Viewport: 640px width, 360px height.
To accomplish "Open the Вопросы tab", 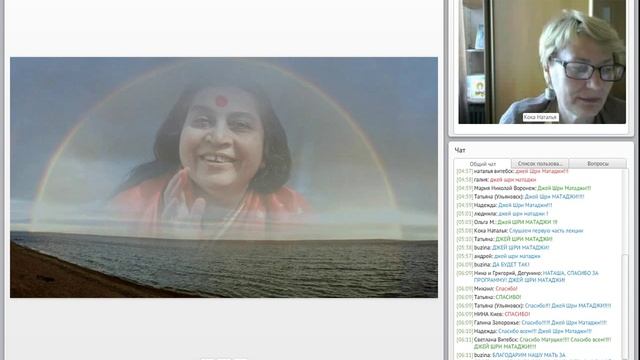I will point(598,164).
